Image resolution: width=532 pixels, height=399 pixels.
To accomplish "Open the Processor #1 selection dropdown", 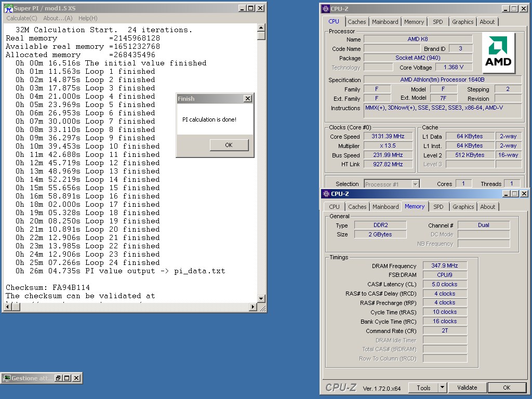I will pyautogui.click(x=415, y=184).
